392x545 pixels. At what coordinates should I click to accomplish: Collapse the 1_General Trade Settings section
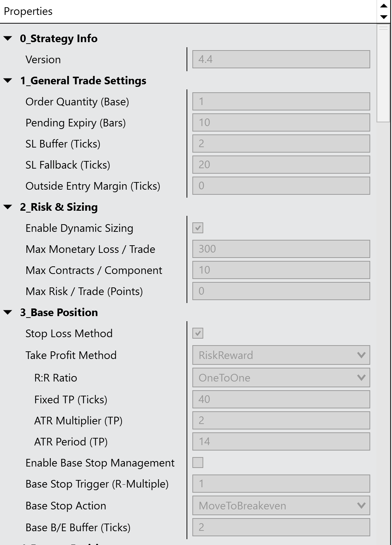tap(8, 81)
